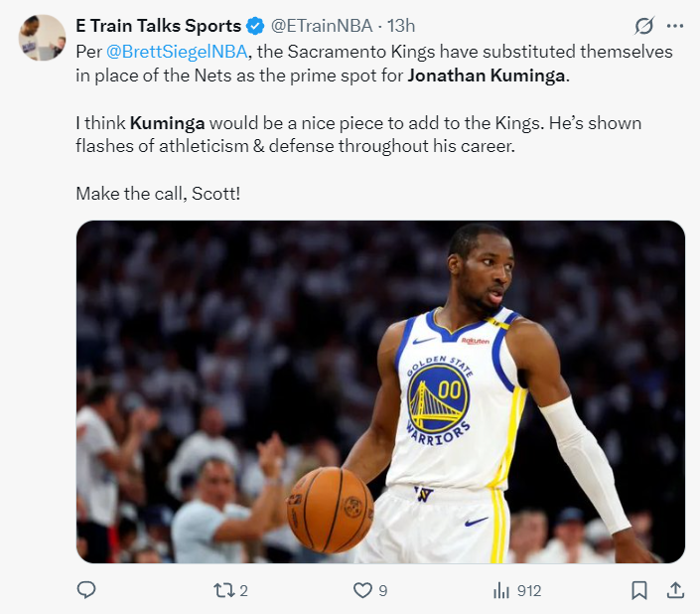Click E Train Talks Sports display name
The width and height of the screenshot is (700, 614).
click(x=159, y=26)
